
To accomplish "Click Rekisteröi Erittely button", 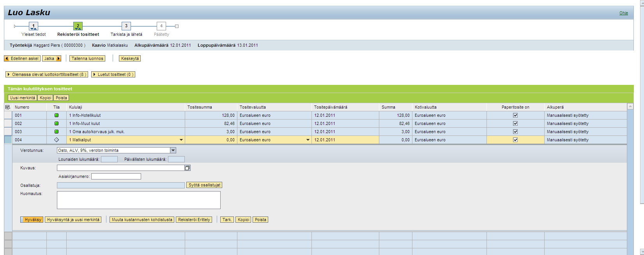I will click(194, 220).
